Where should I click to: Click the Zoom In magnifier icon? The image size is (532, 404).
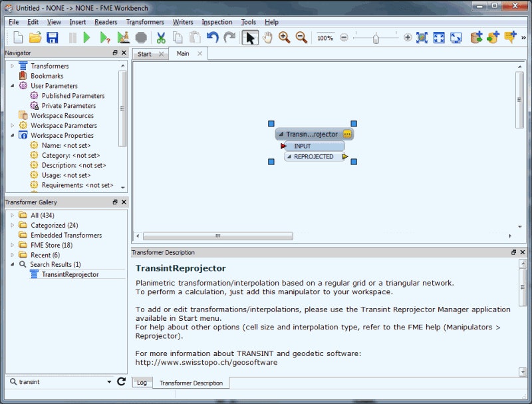(x=285, y=38)
